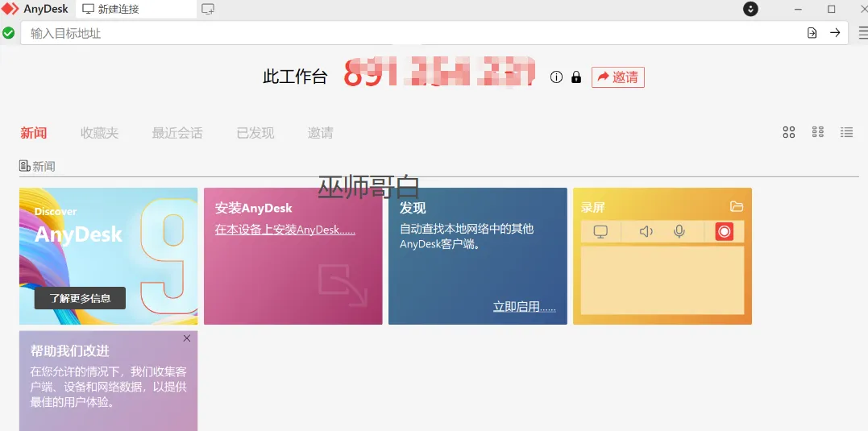Click the 帮助我们改进 heading
Screen dimensions: 868x431
click(70, 350)
